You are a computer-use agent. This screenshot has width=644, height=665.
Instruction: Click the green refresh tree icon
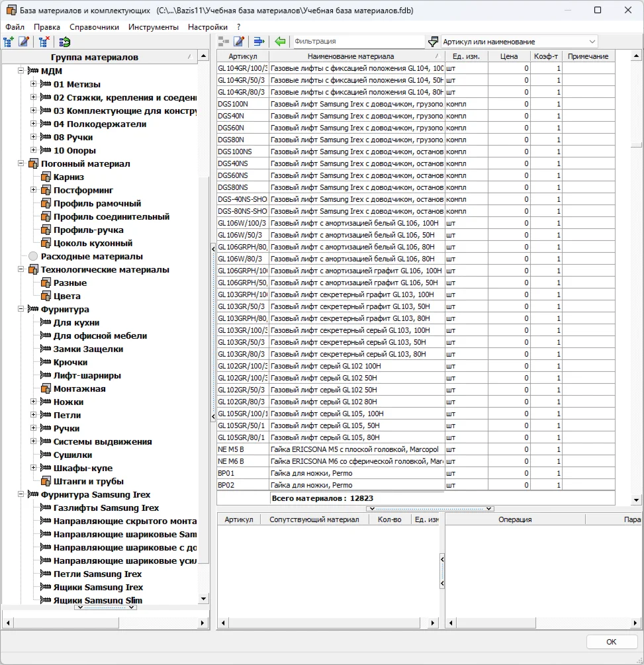click(64, 42)
